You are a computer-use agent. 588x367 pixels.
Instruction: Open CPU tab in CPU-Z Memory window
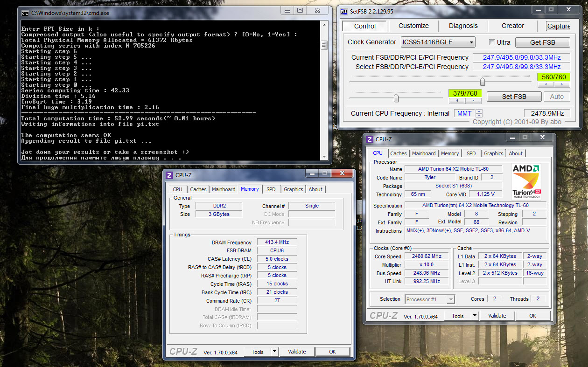point(177,189)
